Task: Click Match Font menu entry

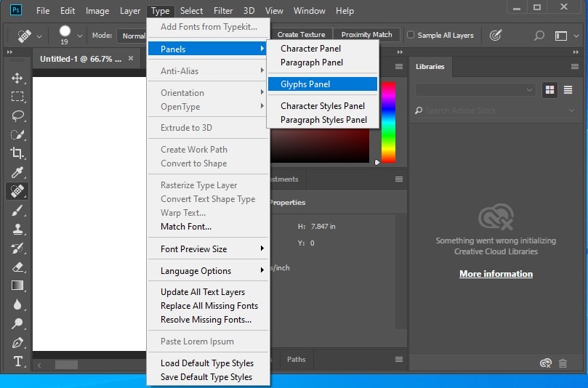Action: (208, 227)
